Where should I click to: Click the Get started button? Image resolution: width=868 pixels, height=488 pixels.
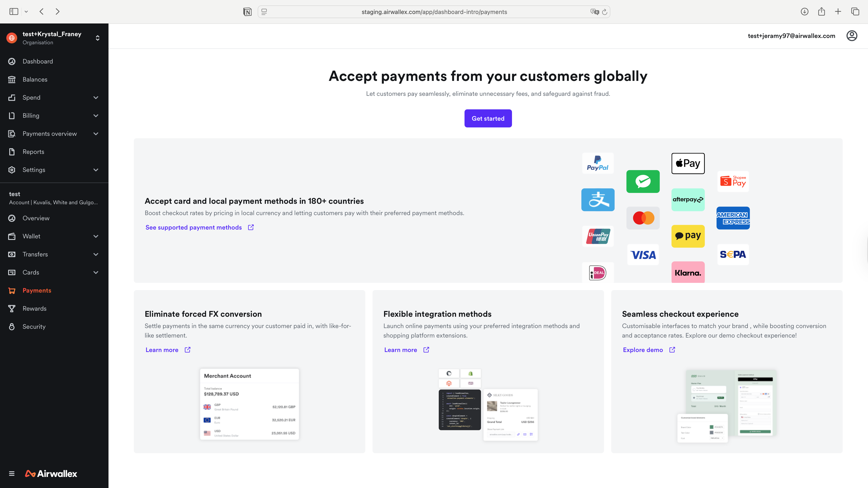pyautogui.click(x=488, y=119)
